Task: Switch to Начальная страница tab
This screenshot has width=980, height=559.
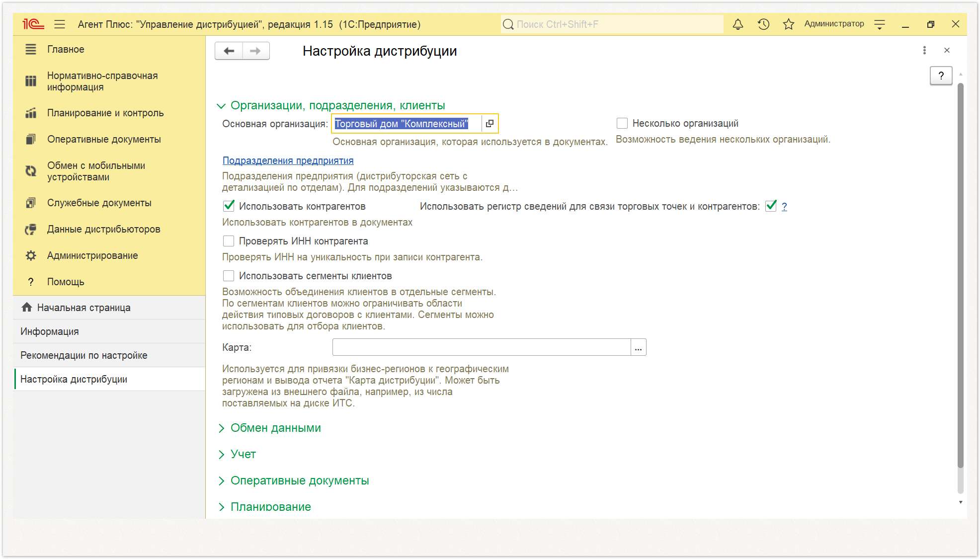Action: point(109,308)
